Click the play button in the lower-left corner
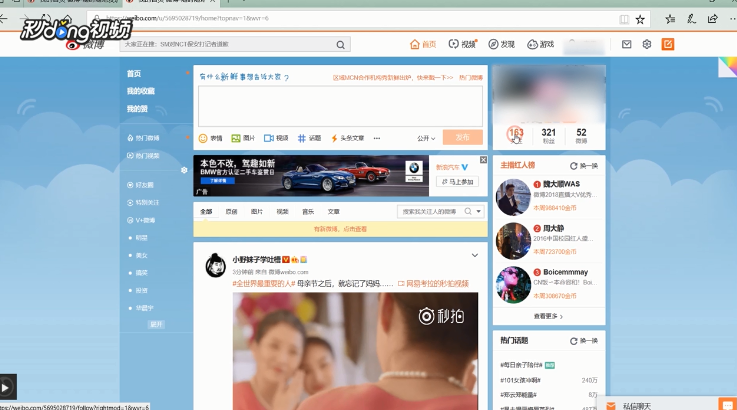 pyautogui.click(x=6, y=387)
